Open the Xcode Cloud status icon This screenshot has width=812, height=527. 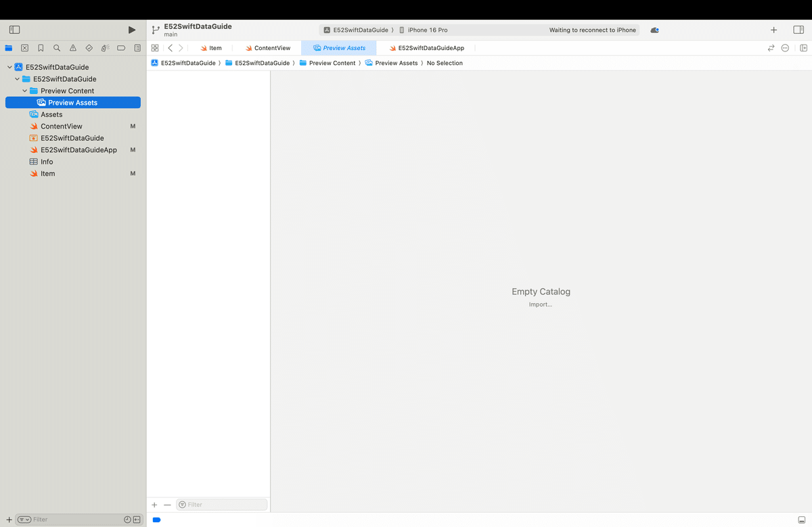click(x=654, y=30)
